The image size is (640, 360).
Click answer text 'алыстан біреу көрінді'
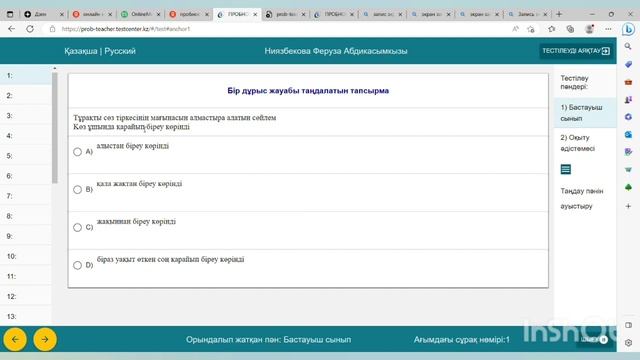(x=133, y=146)
